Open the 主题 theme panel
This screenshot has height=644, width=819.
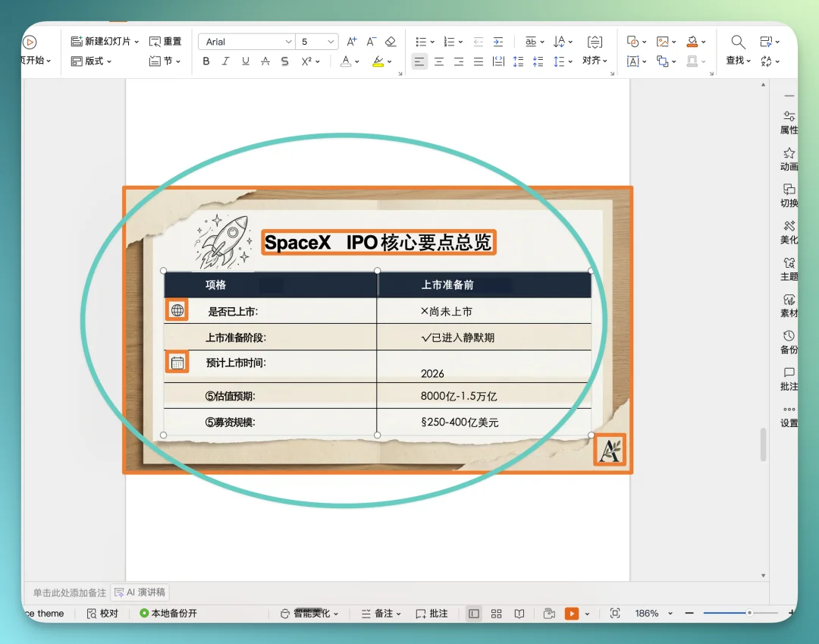[x=789, y=270]
